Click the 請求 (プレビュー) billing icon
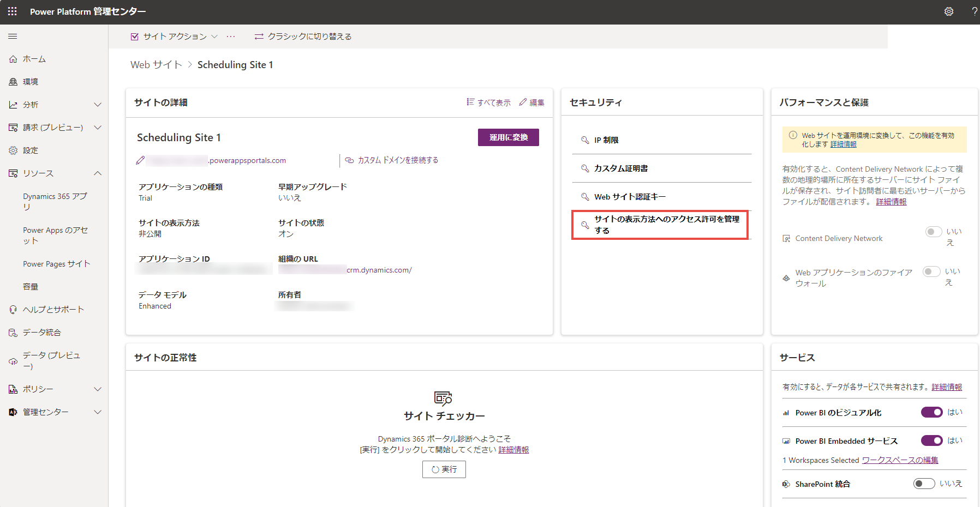Image resolution: width=980 pixels, height=507 pixels. tap(13, 128)
